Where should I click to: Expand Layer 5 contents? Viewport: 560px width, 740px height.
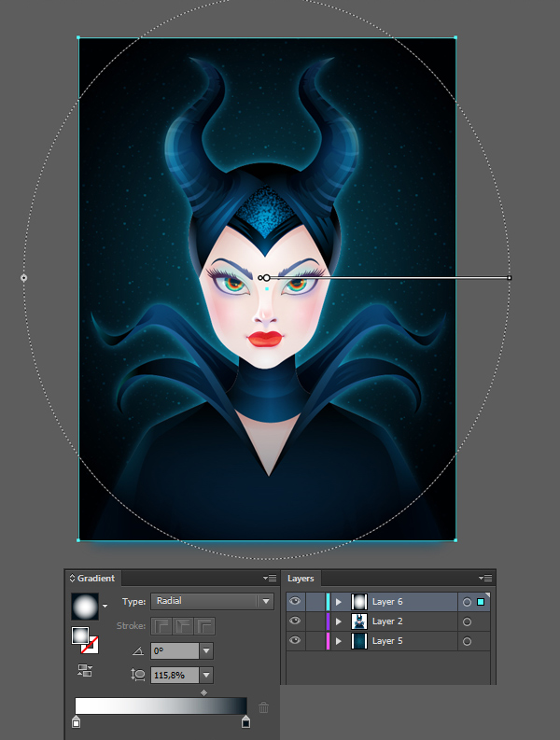click(339, 641)
